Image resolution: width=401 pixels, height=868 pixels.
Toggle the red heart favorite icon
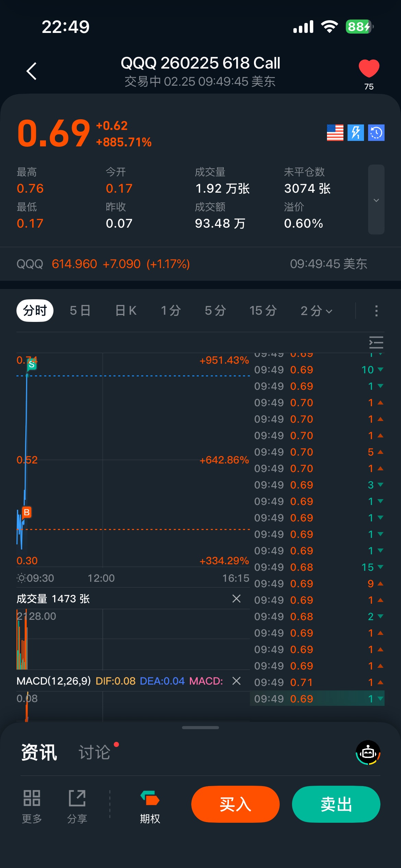pyautogui.click(x=369, y=68)
